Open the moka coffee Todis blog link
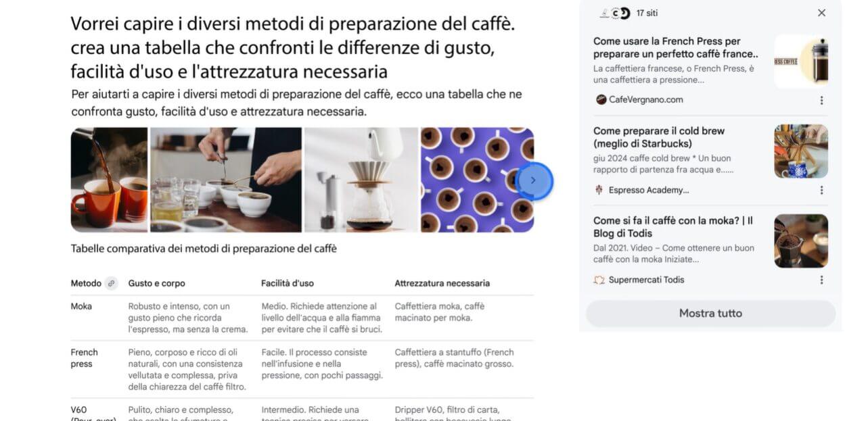Viewport: 868px width, 421px height. pyautogui.click(x=673, y=227)
